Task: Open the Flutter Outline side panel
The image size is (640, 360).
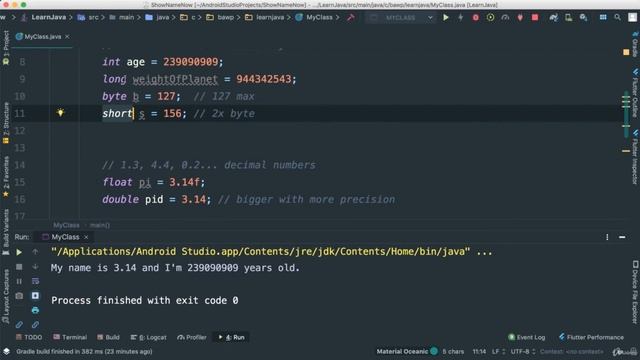Action: pyautogui.click(x=635, y=93)
